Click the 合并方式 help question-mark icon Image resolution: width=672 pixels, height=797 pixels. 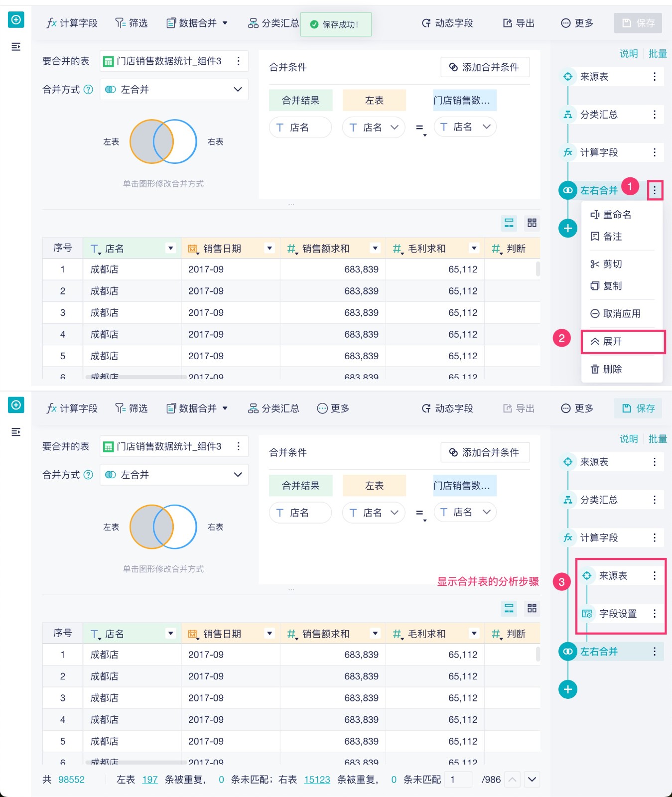point(88,90)
